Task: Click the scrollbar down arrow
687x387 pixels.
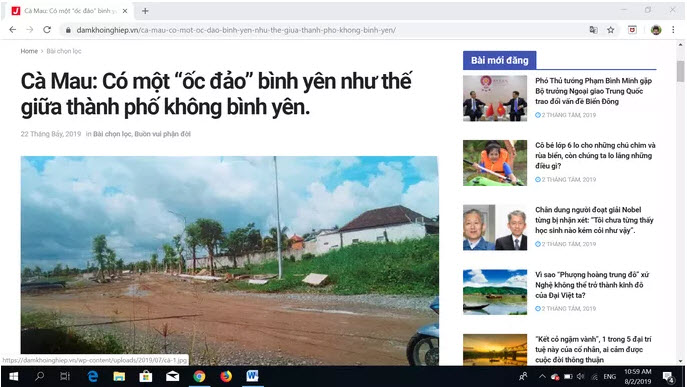Action: coord(680,361)
